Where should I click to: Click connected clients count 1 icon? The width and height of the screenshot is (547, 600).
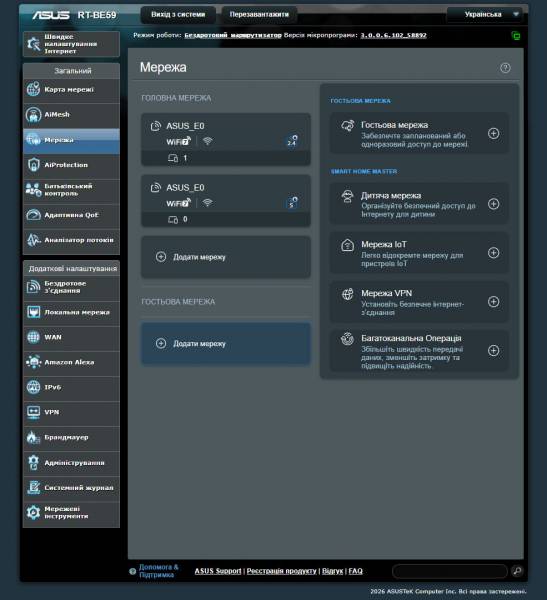pos(173,158)
